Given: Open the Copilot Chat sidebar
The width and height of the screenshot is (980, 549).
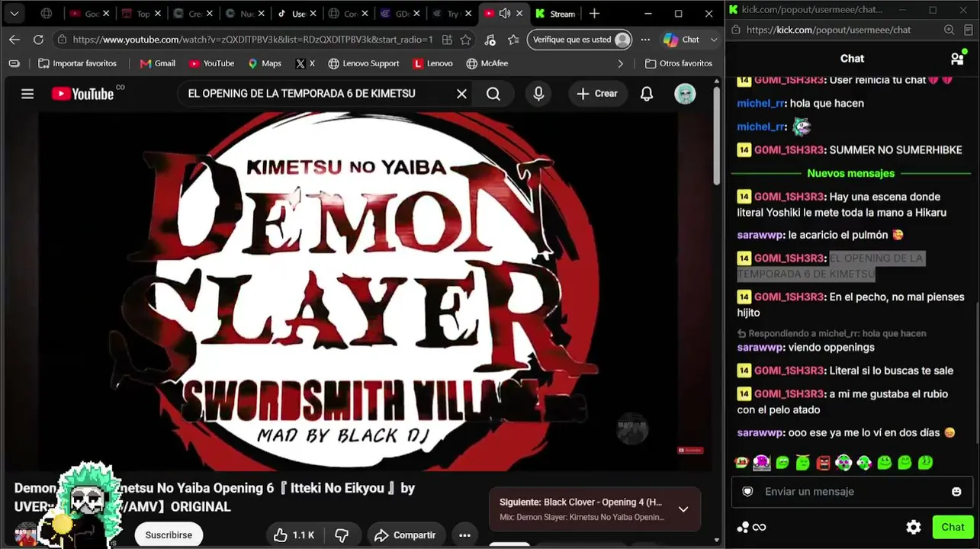Looking at the screenshot, I should pos(681,40).
